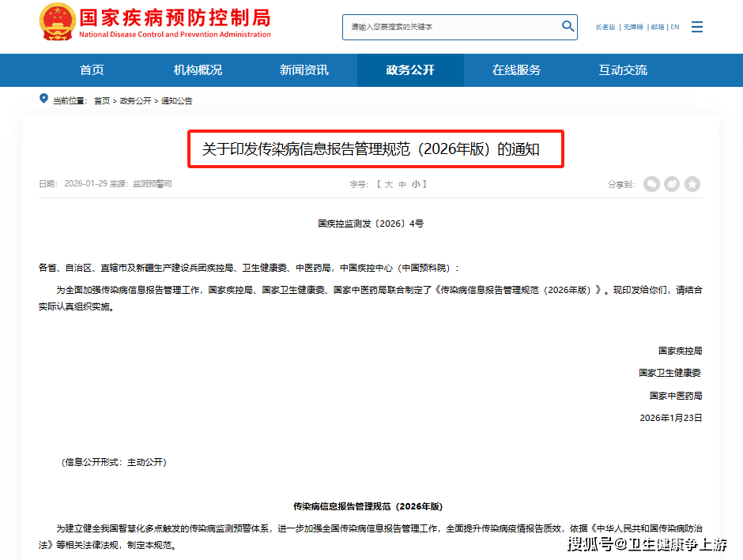Focus the keyword search input field
The height and width of the screenshot is (560, 743).
[451, 27]
